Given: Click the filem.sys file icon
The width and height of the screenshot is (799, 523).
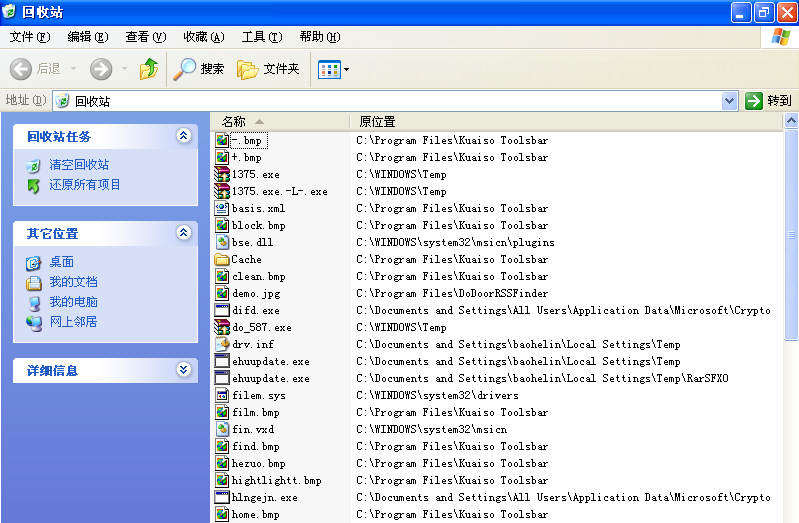Looking at the screenshot, I should coord(222,395).
